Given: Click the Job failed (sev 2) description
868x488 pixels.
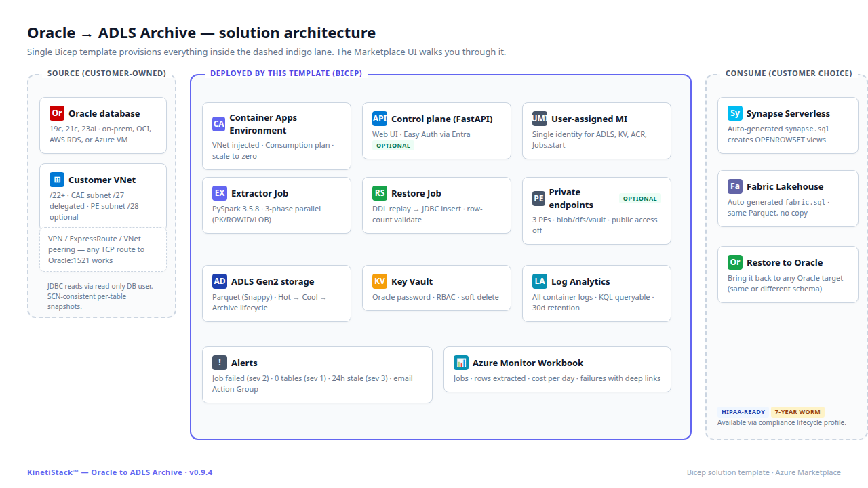Looking at the screenshot, I should 313,384.
